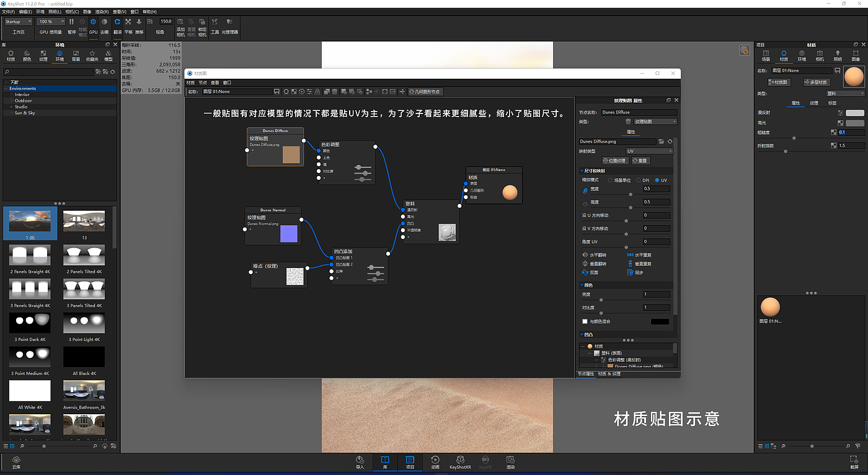
Task: Open the Startup workspace dropdown
Action: point(18,22)
